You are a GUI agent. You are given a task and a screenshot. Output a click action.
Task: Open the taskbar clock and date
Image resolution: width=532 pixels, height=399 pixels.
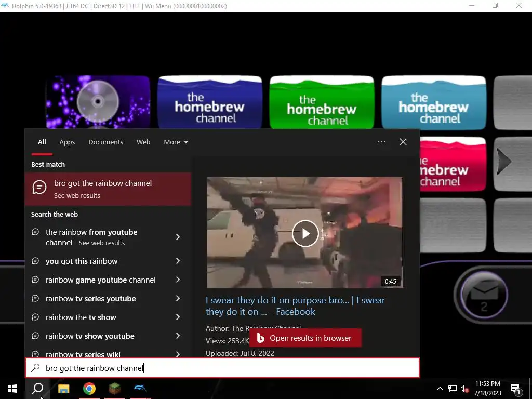[x=487, y=389]
